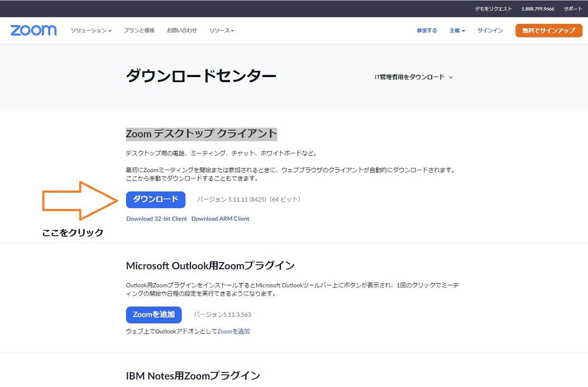This screenshot has height=387, width=588.
Task: Click the version text バージョン 5.11.11 (8425)
Action: 231,199
